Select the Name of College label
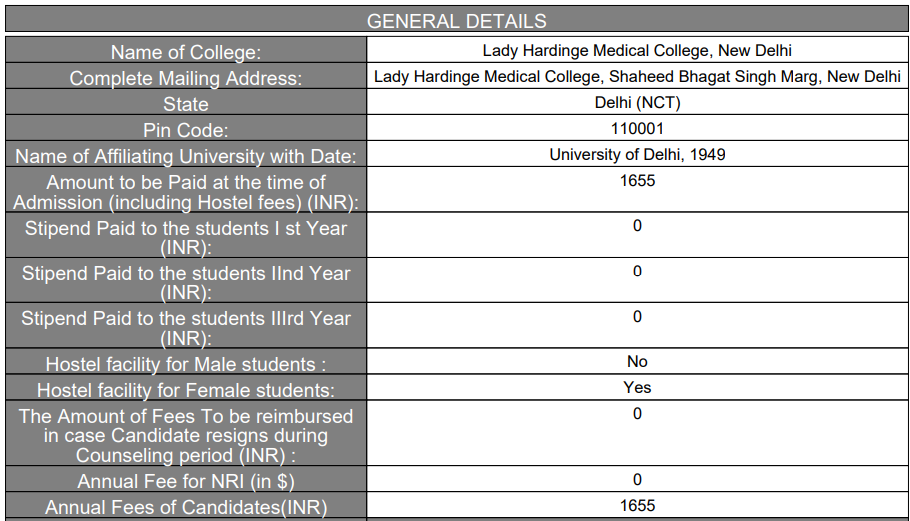 (x=186, y=52)
